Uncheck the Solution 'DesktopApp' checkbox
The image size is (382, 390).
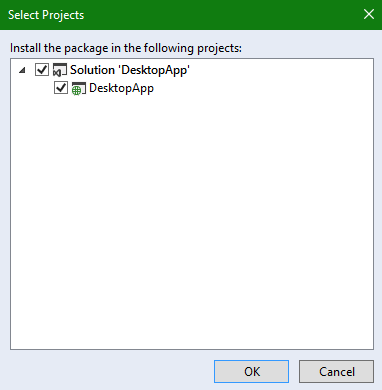(x=42, y=70)
